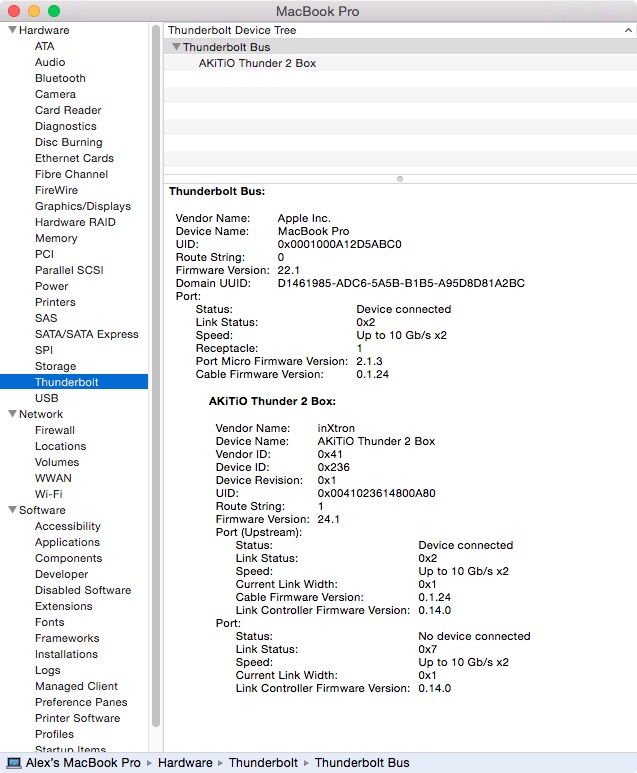Select Preference Panes in the sidebar
Image resolution: width=637 pixels, height=773 pixels.
tap(81, 702)
